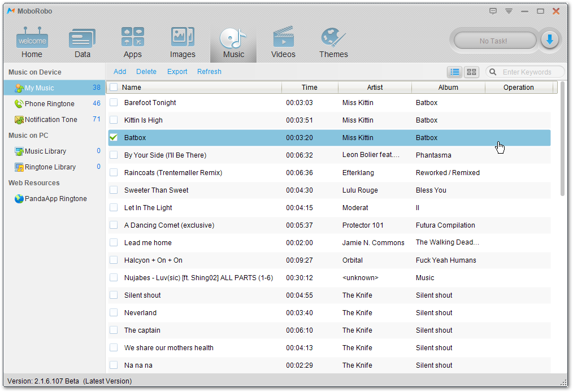Screen dimensions: 573x392
Task: Click the album Phantasma
Action: tap(433, 155)
